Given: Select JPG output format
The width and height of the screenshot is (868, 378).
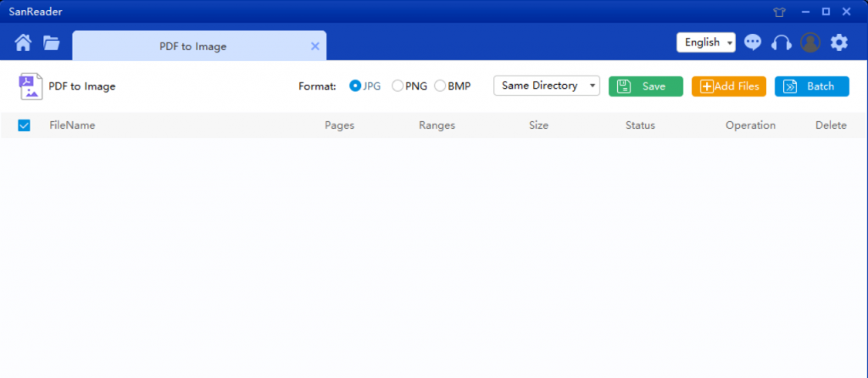Looking at the screenshot, I should [355, 86].
